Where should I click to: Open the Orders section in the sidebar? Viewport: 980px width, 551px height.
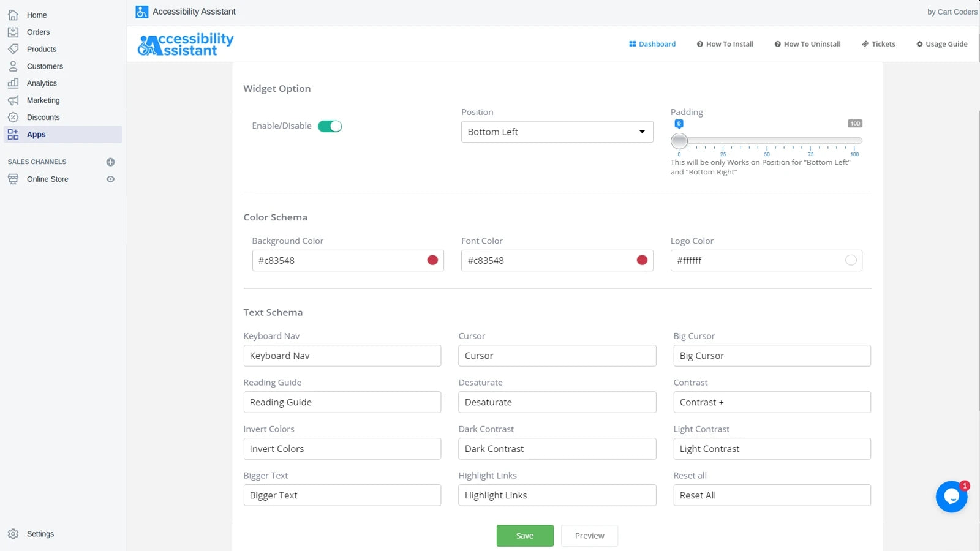click(38, 32)
